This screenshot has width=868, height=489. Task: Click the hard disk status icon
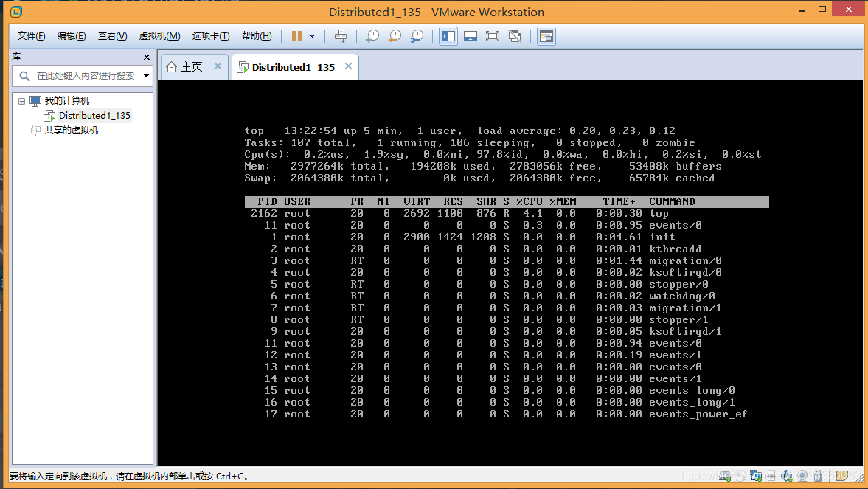click(x=725, y=476)
